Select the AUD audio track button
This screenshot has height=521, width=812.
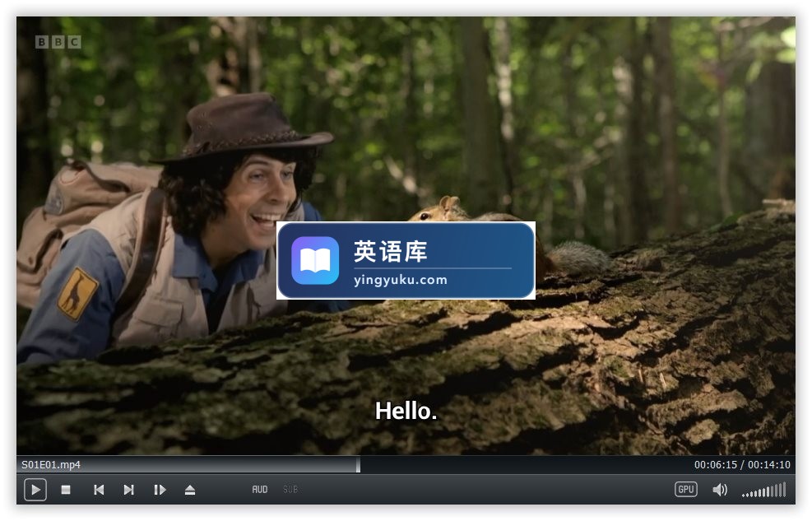click(x=260, y=490)
